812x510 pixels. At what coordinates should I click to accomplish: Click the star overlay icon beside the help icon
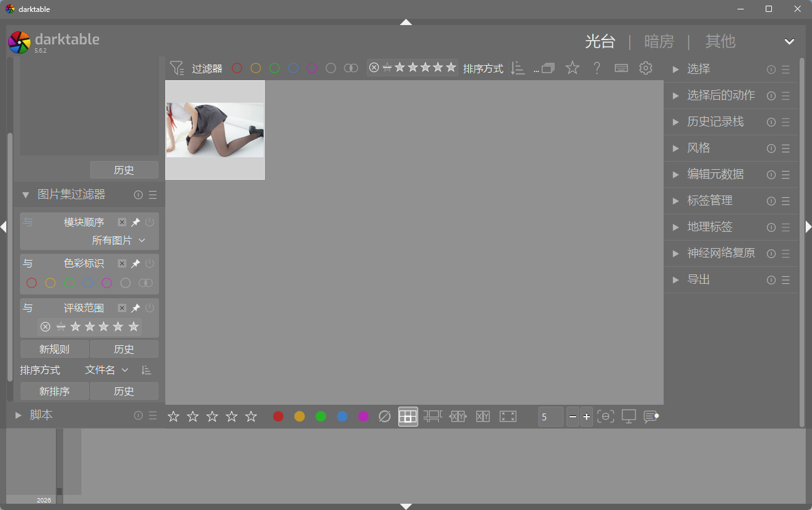coord(572,68)
